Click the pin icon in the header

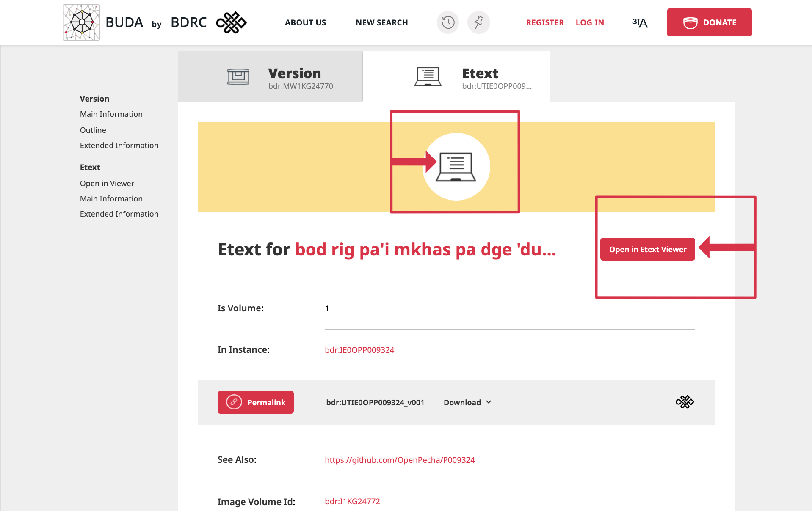pyautogui.click(x=479, y=22)
